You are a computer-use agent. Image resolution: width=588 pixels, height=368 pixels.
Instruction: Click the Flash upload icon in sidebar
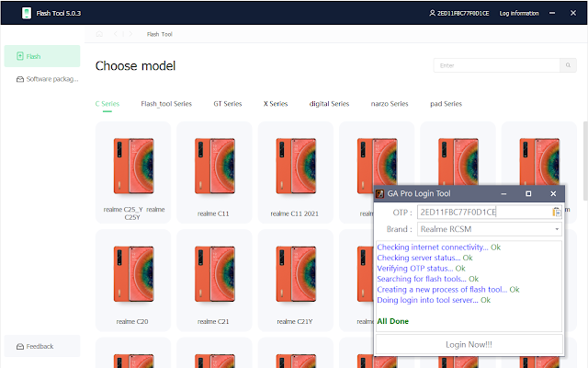tap(20, 56)
